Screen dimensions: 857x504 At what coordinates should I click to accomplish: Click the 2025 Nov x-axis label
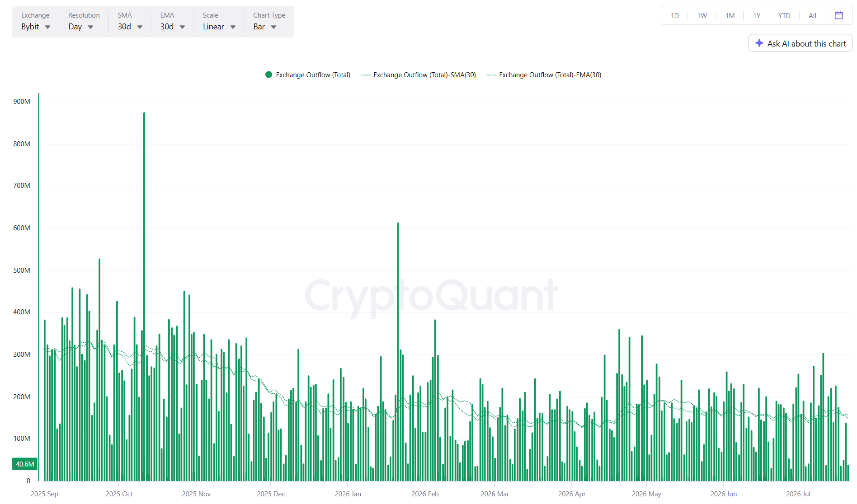coord(196,494)
